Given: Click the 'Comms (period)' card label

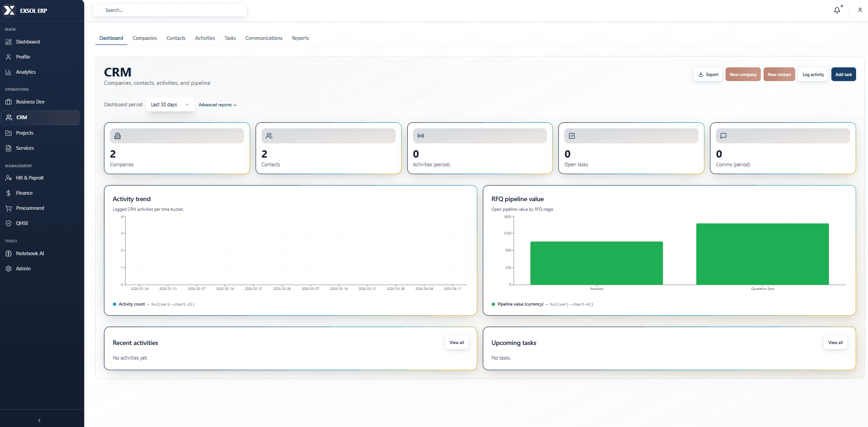Looking at the screenshot, I should click(733, 164).
